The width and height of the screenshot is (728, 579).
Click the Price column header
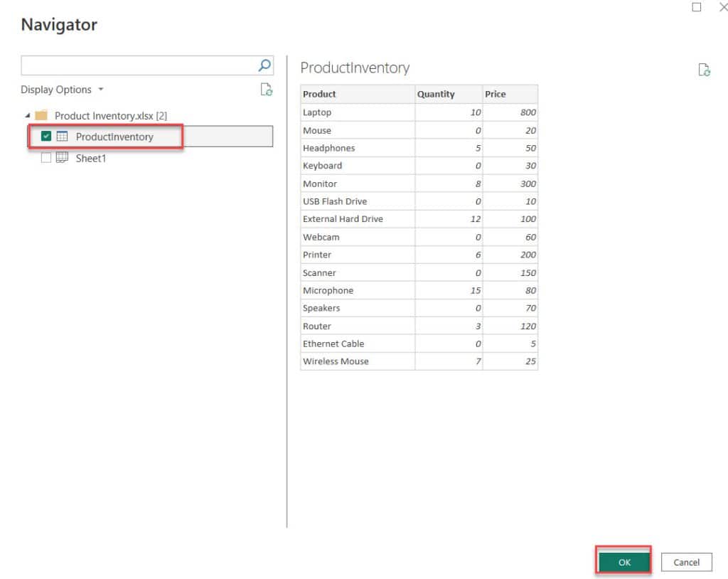(x=510, y=94)
